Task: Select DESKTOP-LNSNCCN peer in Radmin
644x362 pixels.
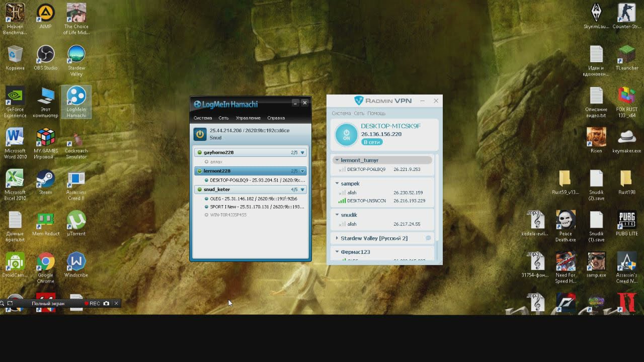Action: click(x=382, y=201)
